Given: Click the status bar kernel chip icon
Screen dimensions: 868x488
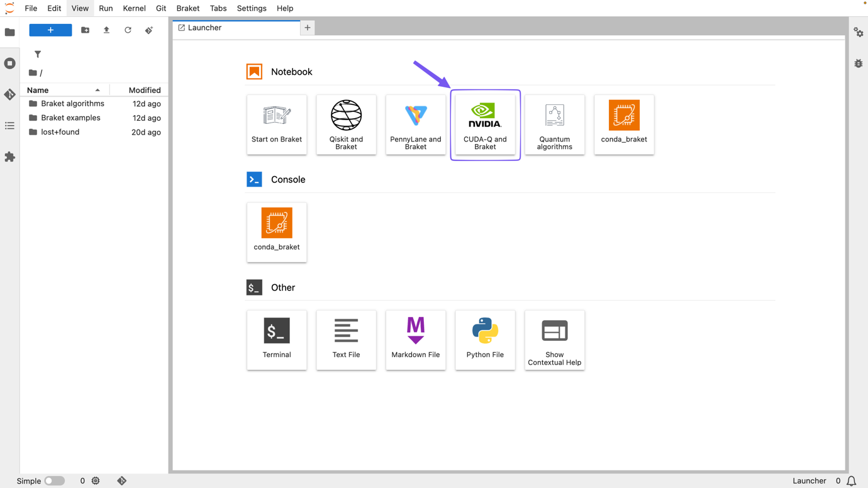Looking at the screenshot, I should point(96,481).
